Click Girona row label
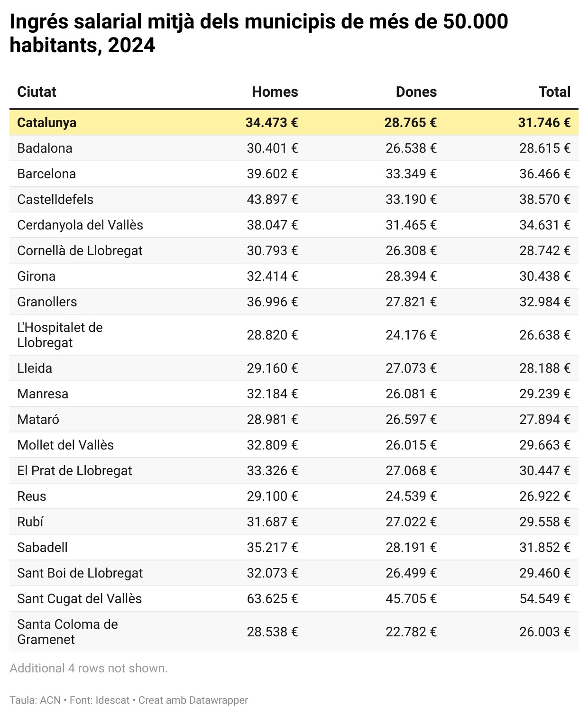Viewport: 588px width, 716px height. [x=36, y=276]
